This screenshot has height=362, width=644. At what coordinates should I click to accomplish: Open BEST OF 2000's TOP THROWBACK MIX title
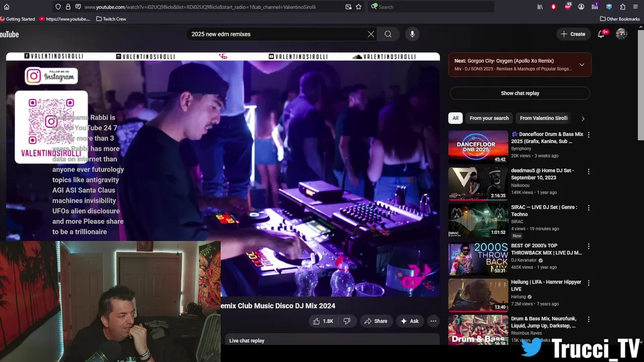[546, 249]
